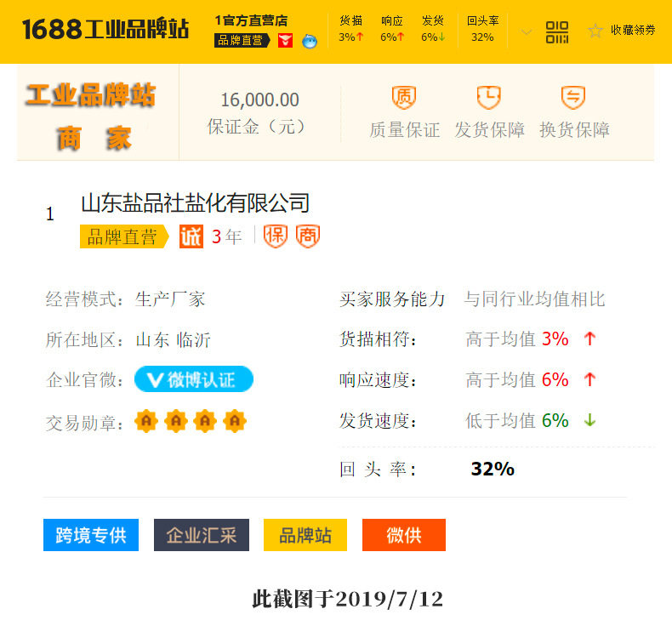Screen dimensions: 672x643
Task: Click the 发货保障 clock shield icon
Action: 488,97
